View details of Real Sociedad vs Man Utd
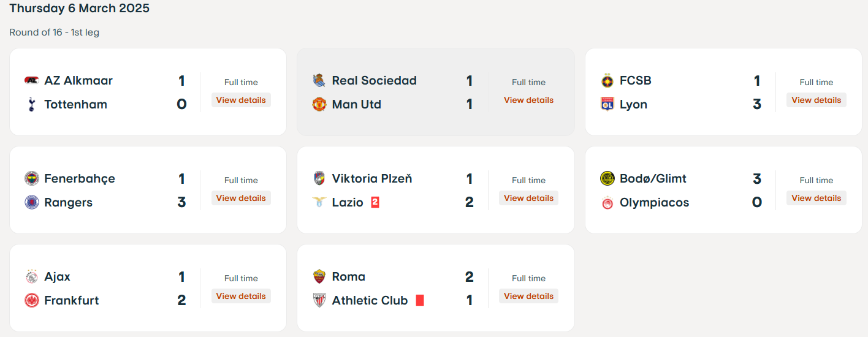The width and height of the screenshot is (868, 337). tap(528, 100)
